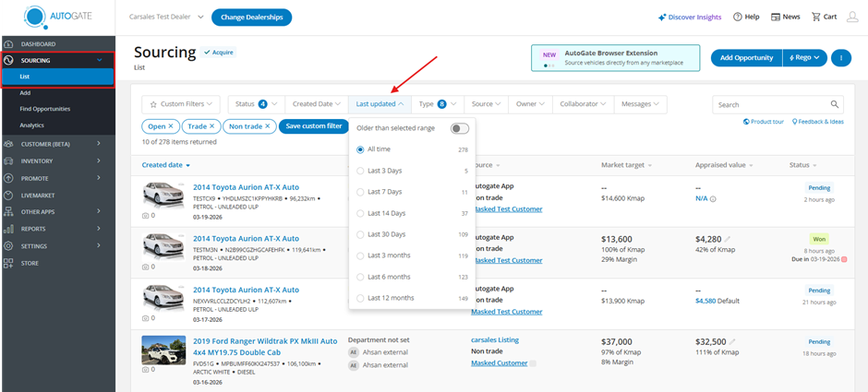This screenshot has width=868, height=392.
Task: Click the user profile icon
Action: click(x=851, y=17)
